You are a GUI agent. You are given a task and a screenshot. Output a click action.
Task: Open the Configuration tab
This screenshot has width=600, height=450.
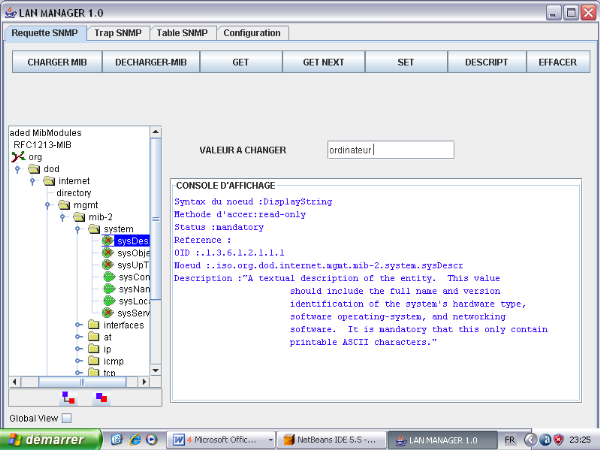[252, 32]
